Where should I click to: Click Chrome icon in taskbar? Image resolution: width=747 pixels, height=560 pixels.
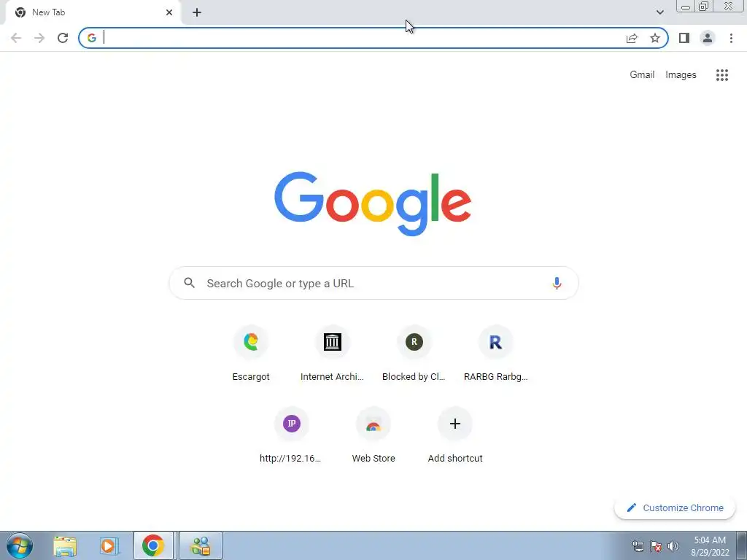click(x=153, y=545)
